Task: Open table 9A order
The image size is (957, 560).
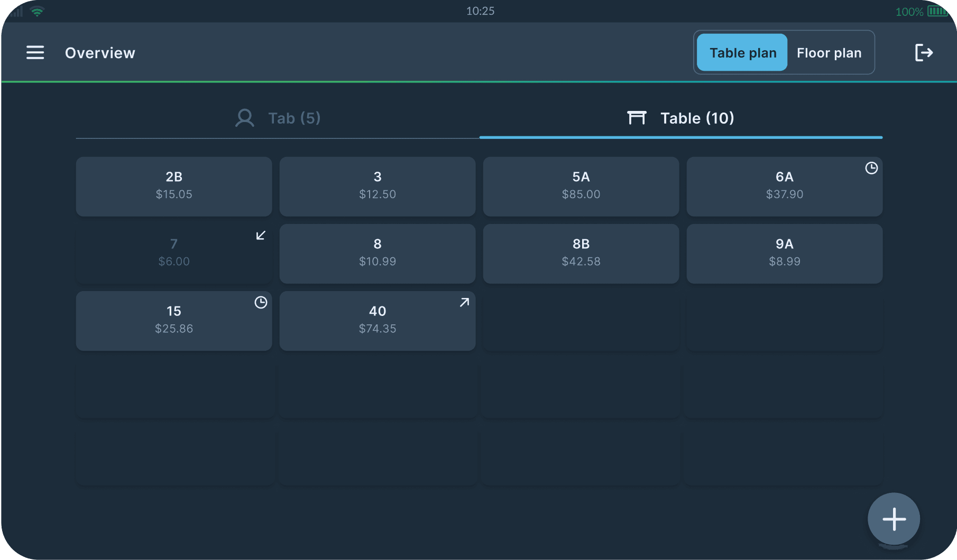Action: [785, 254]
